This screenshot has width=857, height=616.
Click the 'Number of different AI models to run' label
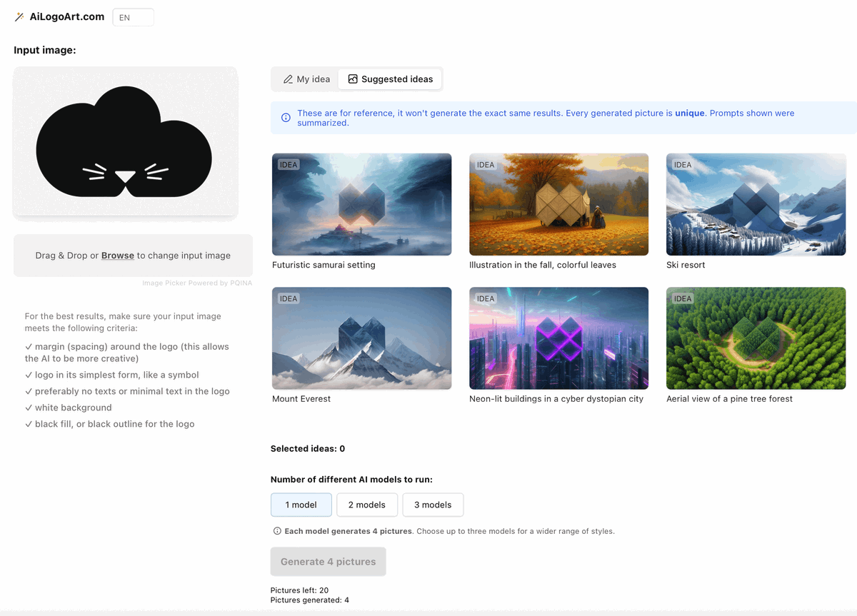[351, 480]
